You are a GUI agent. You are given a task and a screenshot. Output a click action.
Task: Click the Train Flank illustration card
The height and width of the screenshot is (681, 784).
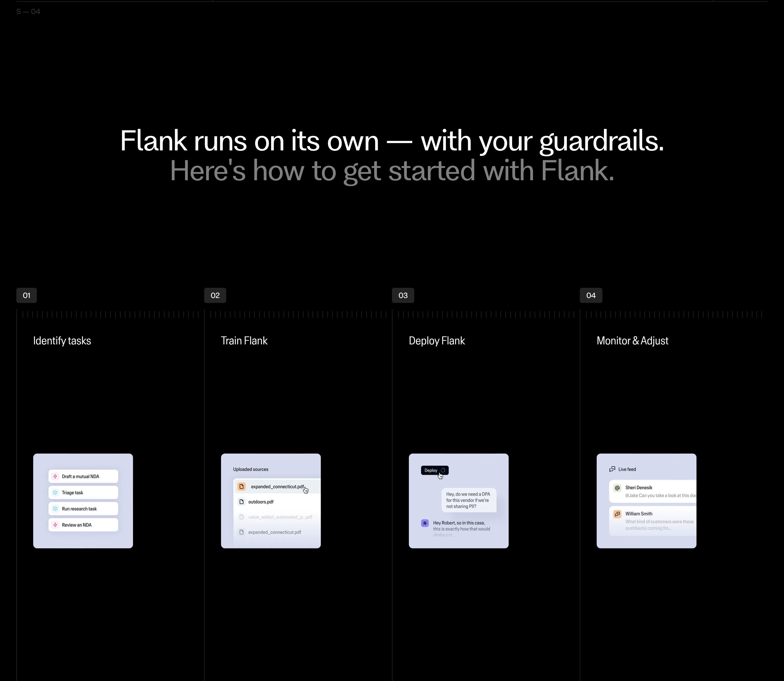click(271, 501)
